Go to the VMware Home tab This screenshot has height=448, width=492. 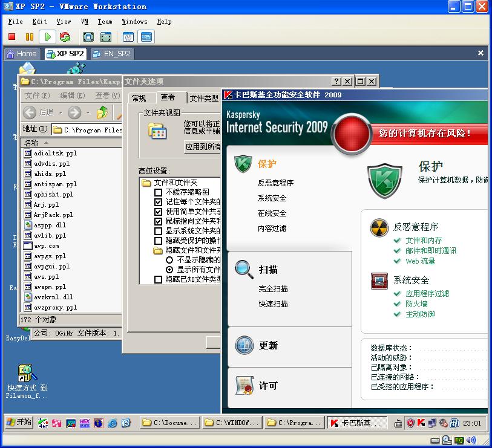(22, 54)
